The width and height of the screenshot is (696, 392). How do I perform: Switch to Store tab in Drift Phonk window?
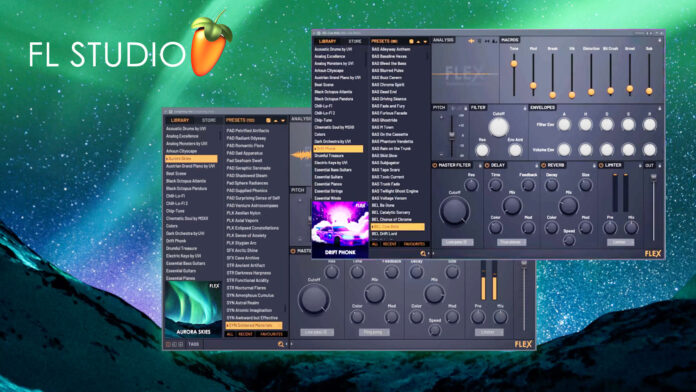(x=355, y=41)
